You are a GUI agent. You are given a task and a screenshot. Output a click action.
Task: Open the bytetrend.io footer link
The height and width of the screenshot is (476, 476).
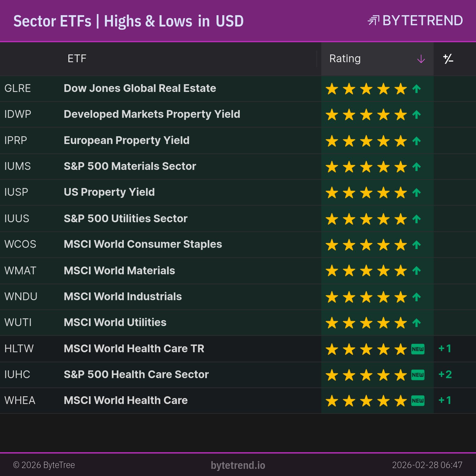pos(238,465)
